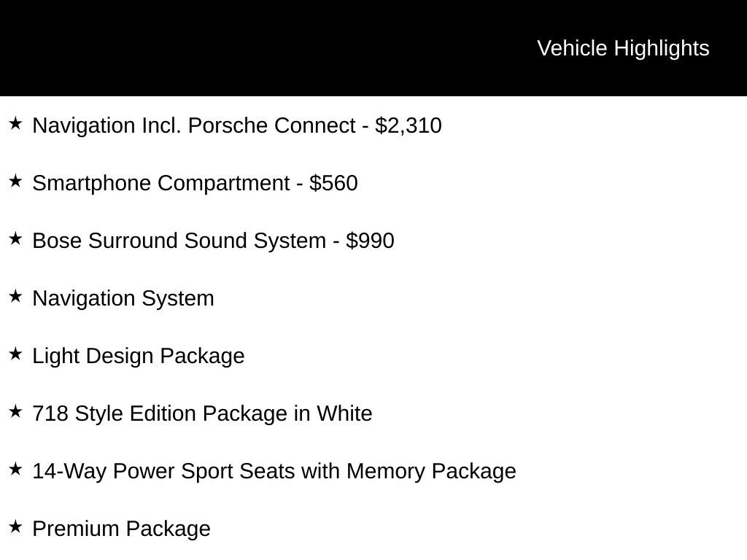Click the star beside Smartphone Compartment
The image size is (747, 560).
coord(16,182)
